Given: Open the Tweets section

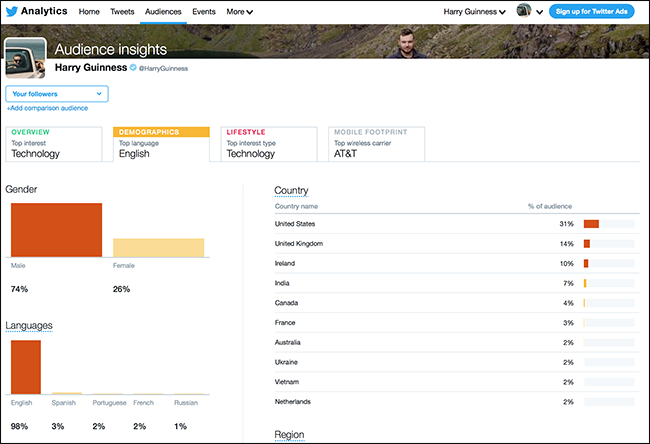Looking at the screenshot, I should coord(122,12).
